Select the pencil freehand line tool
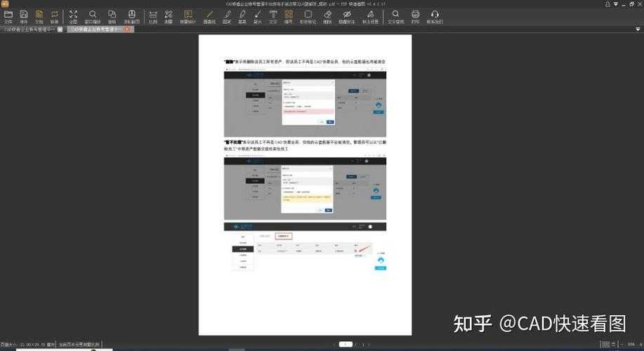Viewport: 644px width, 351px height. 227,16
